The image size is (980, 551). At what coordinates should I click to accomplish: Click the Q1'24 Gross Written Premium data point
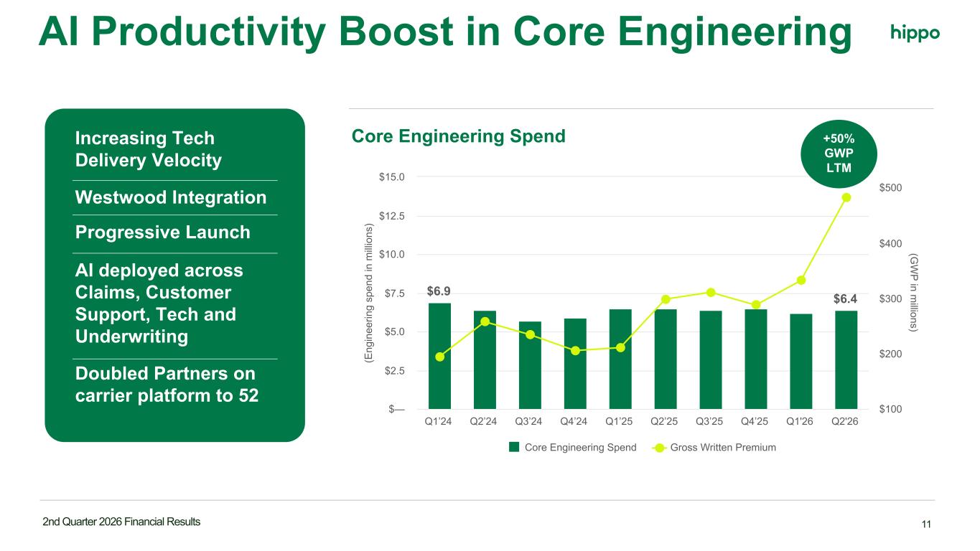pyautogui.click(x=439, y=357)
